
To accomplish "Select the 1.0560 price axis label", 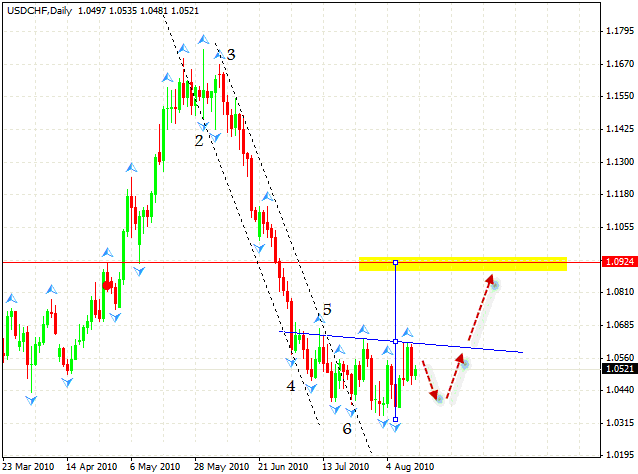I will (x=620, y=358).
